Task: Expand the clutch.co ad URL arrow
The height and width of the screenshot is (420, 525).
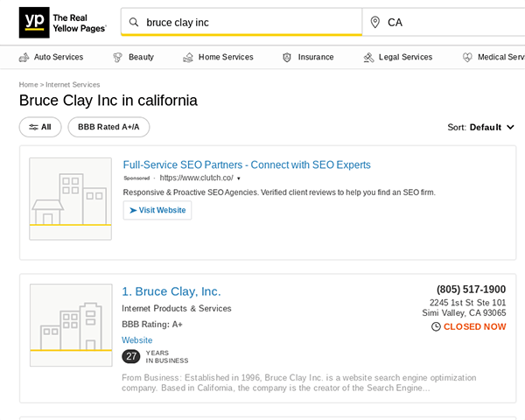Action: click(x=239, y=178)
